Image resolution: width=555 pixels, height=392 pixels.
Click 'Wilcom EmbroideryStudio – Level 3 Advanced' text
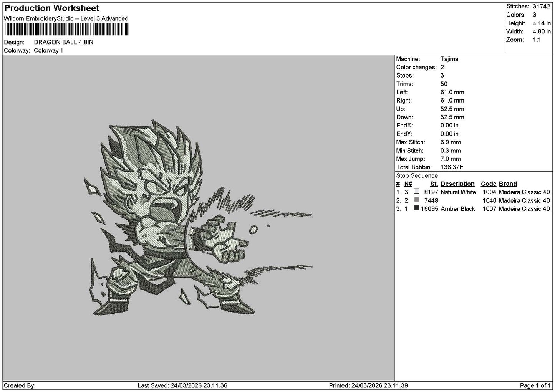tap(66, 18)
